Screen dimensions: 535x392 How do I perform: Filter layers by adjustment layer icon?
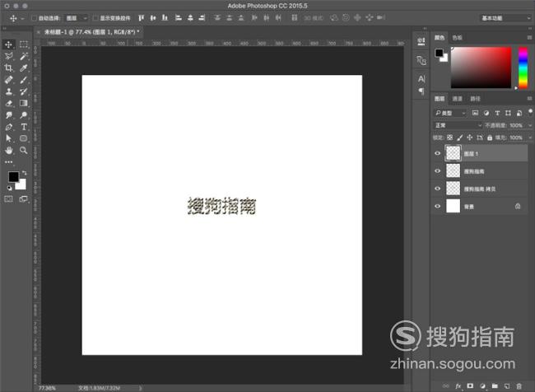point(486,113)
